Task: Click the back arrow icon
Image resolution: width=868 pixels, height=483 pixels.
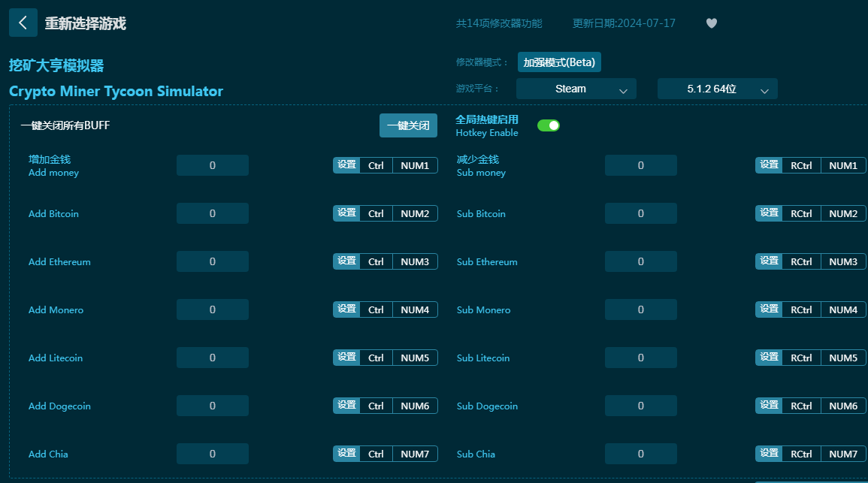Action: pos(23,23)
